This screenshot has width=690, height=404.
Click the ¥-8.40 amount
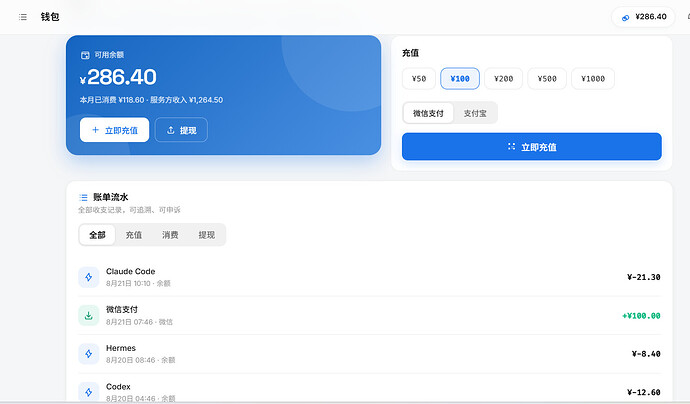(x=646, y=354)
